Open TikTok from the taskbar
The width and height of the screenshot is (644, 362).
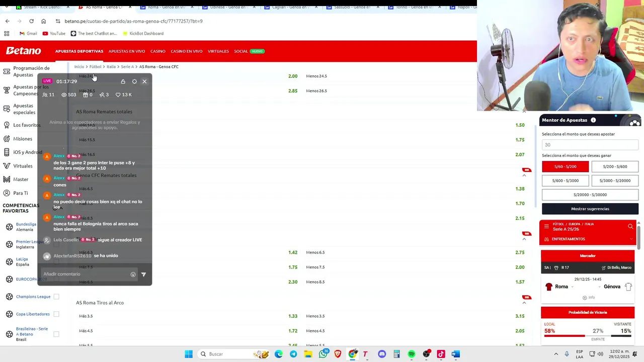[x=441, y=354]
